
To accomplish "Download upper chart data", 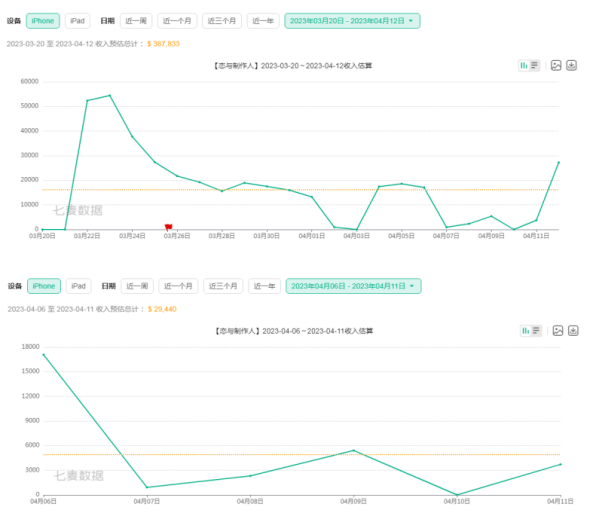I will 571,65.
